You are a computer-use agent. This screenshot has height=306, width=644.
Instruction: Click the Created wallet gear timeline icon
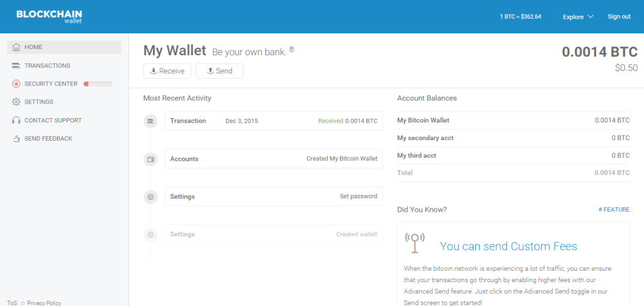(151, 234)
